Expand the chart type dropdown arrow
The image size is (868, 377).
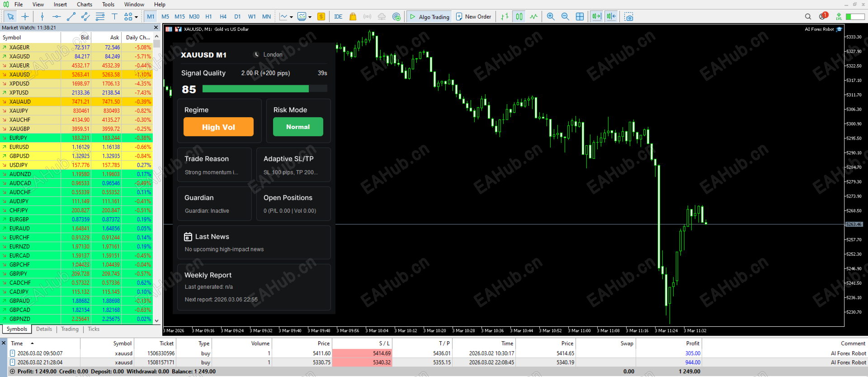click(291, 17)
